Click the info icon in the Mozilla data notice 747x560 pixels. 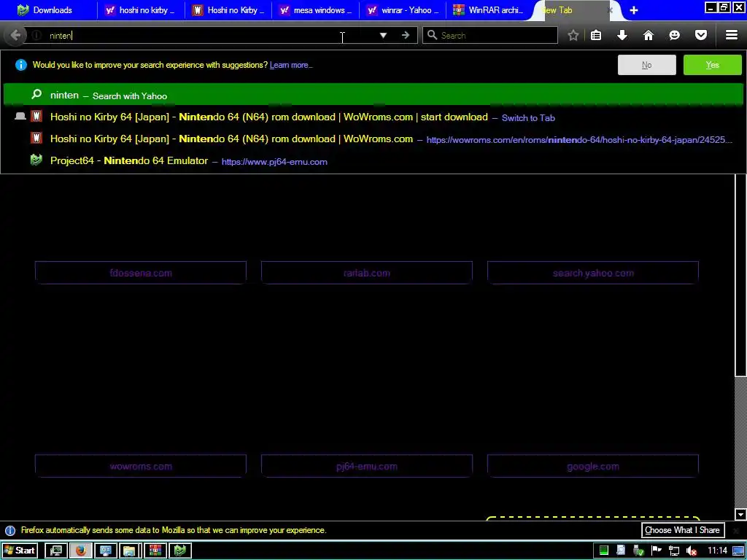(10, 531)
